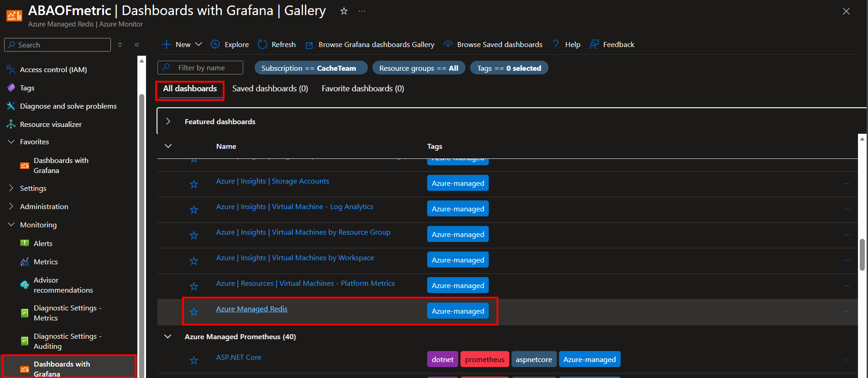Open the ASP.NET Core dashboard link
Viewport: 868px width, 378px height.
click(239, 357)
